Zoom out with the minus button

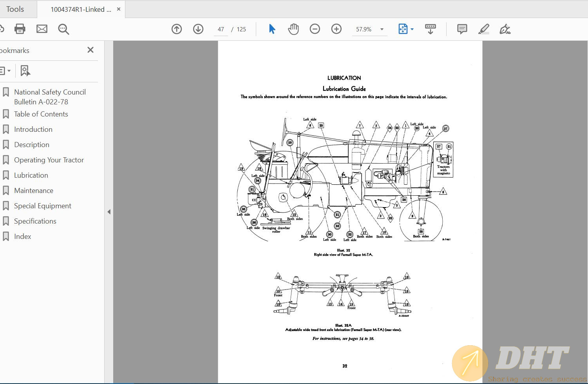315,29
